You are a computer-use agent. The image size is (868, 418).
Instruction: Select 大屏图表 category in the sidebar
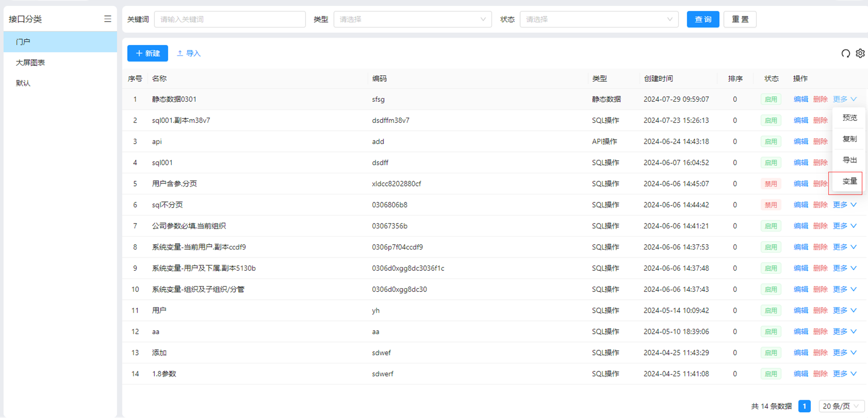pos(31,63)
